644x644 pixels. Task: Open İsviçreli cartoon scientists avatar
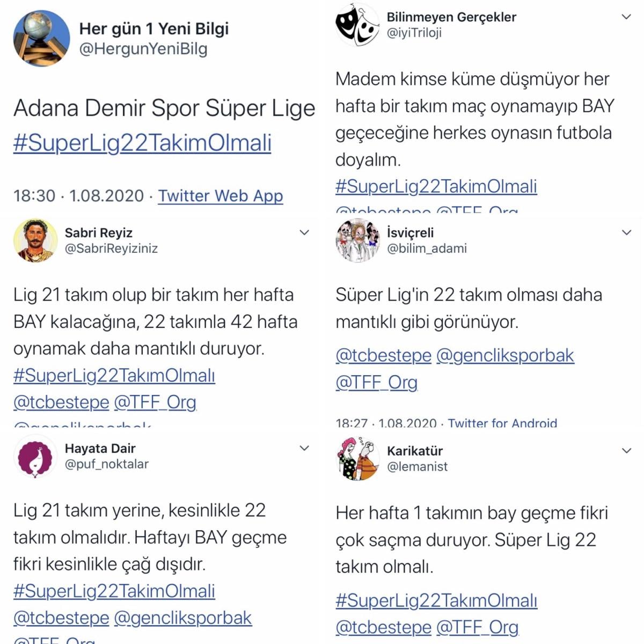click(x=357, y=240)
